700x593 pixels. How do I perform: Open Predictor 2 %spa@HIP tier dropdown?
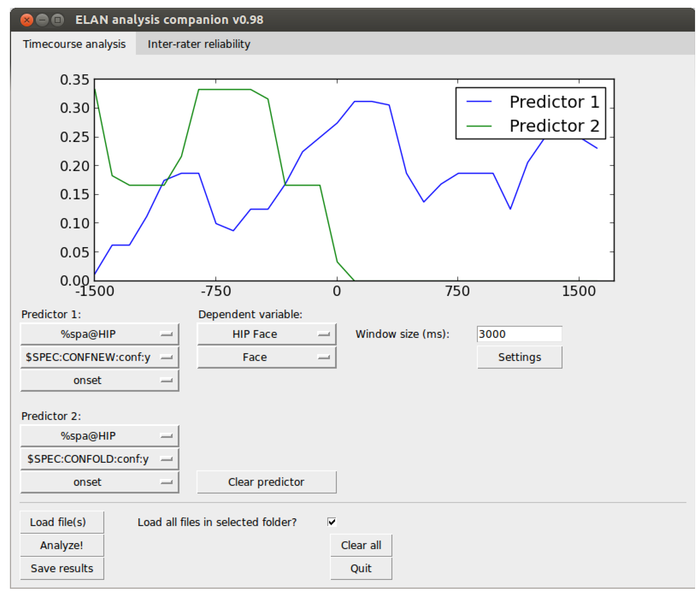(x=100, y=435)
